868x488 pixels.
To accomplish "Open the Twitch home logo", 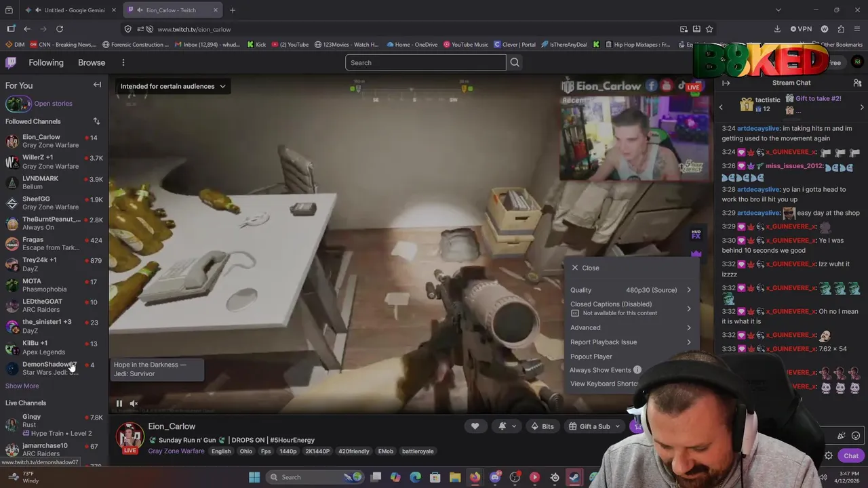I will point(11,62).
